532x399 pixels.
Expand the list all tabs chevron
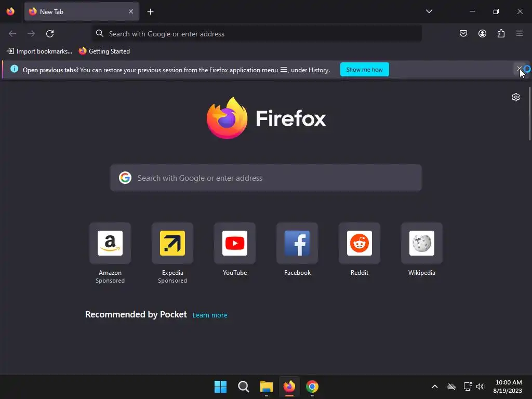429,11
